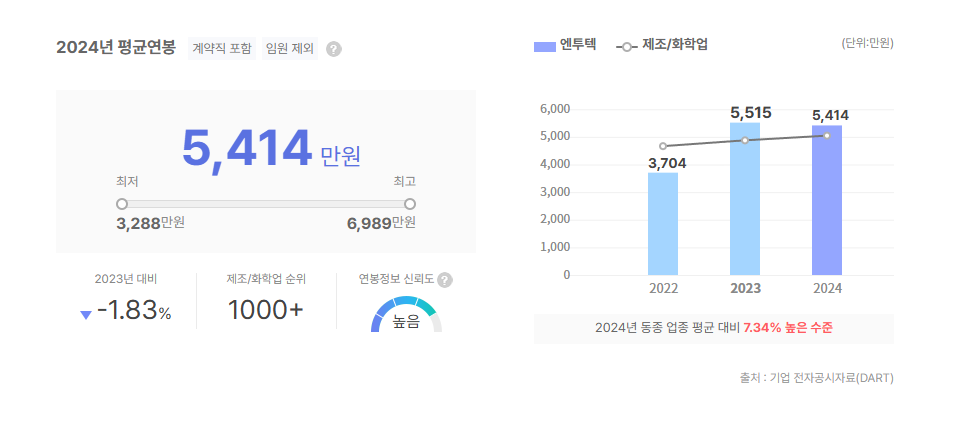Click the 2024 bar showing 5,414

click(x=827, y=200)
